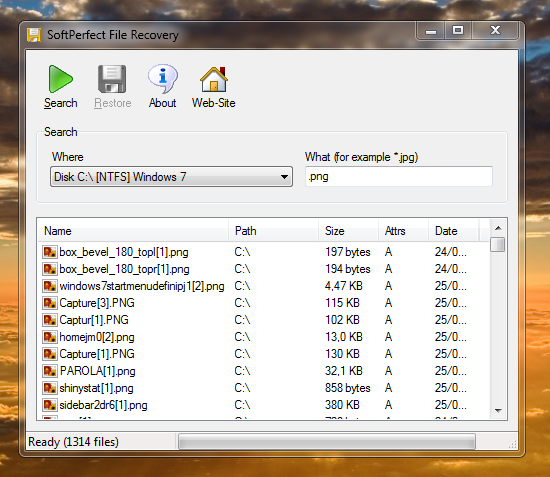
Task: Select file name Capture[3].PNG
Action: [97, 303]
